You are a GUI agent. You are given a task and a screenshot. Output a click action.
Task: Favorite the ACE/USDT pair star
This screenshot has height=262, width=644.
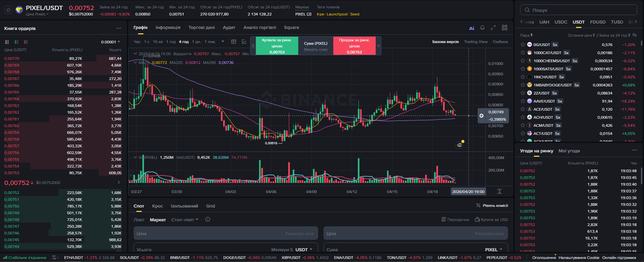click(523, 109)
